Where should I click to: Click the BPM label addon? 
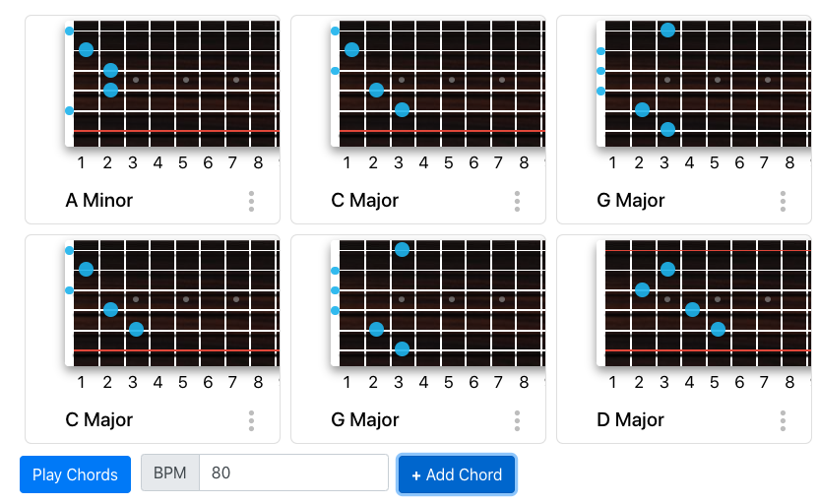coord(169,472)
